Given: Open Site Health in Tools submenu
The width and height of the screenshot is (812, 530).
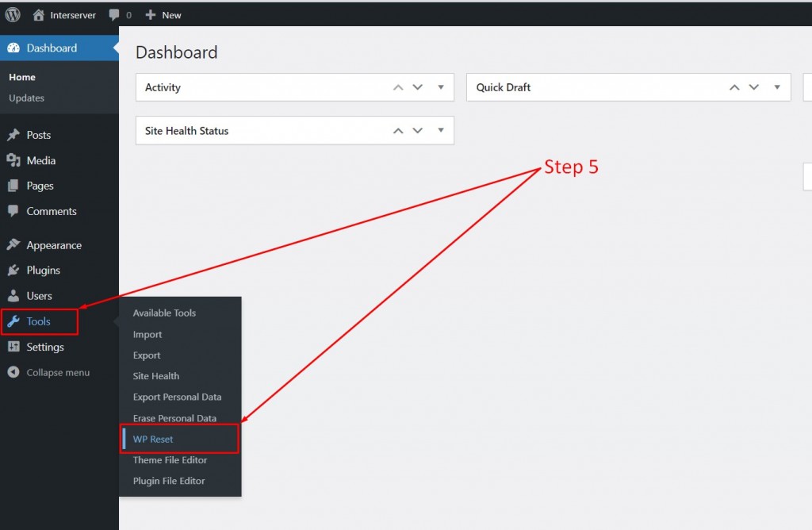Looking at the screenshot, I should [x=156, y=376].
